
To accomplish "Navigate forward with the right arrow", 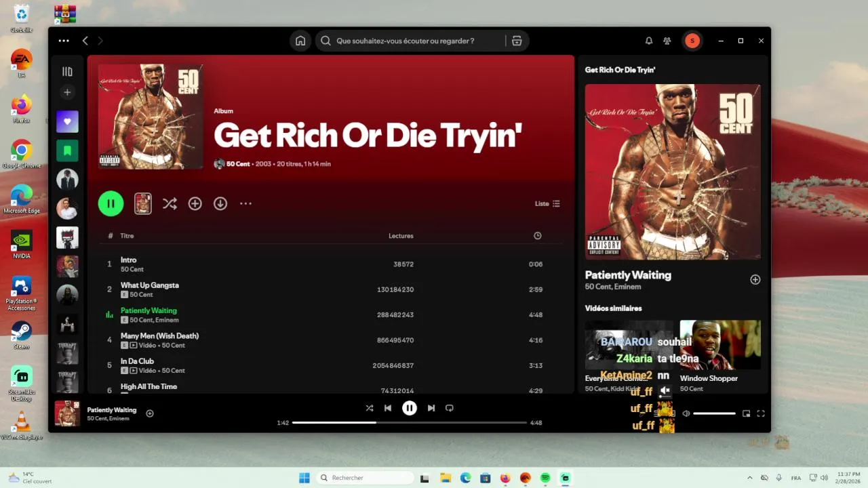I will point(100,41).
